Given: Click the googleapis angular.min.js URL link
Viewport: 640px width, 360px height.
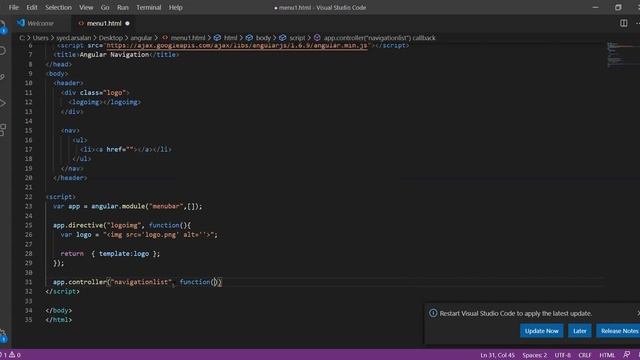Looking at the screenshot, I should pos(237,45).
